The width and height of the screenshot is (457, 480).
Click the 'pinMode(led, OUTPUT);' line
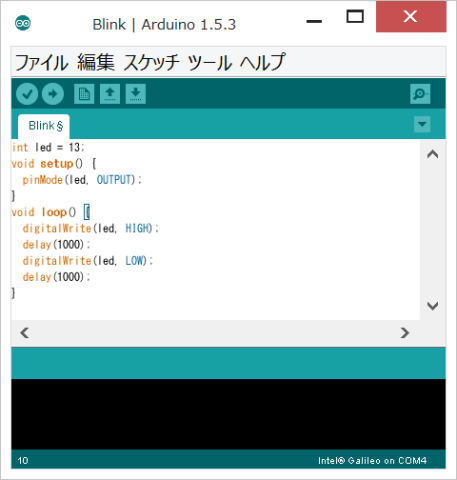(82, 180)
